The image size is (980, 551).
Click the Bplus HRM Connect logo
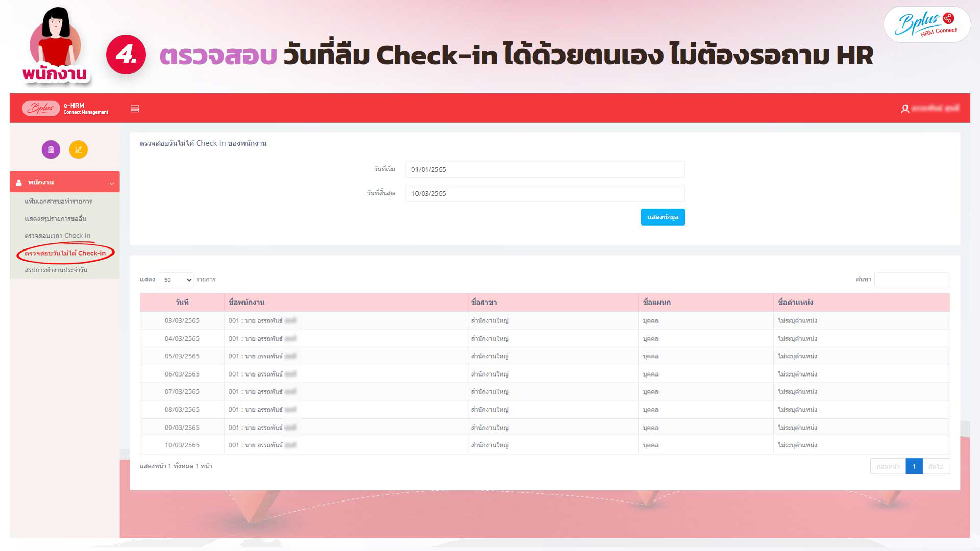tap(927, 24)
